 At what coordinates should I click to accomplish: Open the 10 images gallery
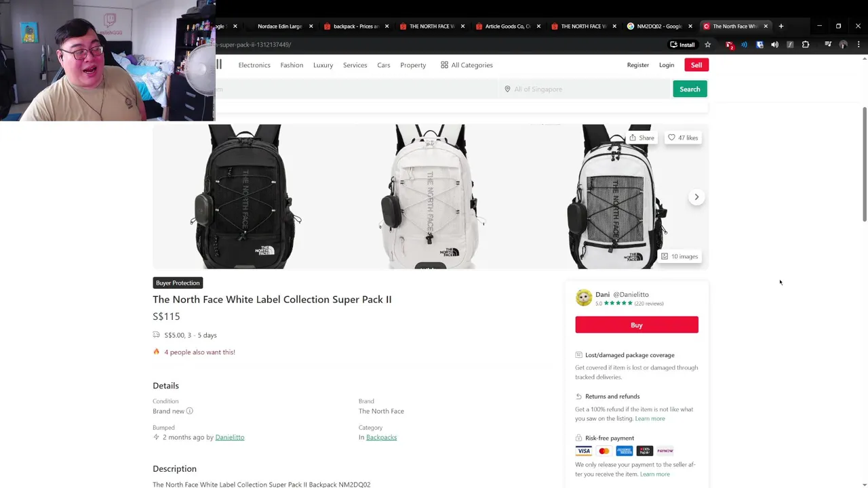679,256
